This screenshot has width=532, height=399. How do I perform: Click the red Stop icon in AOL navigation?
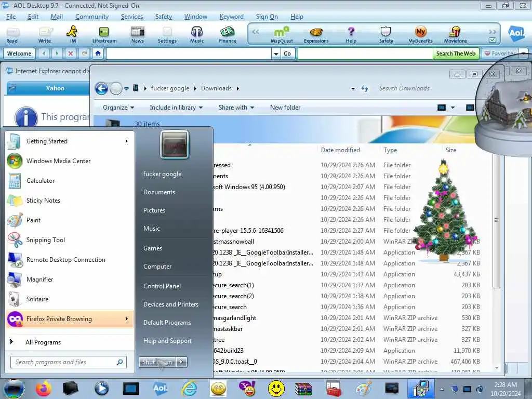coord(71,54)
